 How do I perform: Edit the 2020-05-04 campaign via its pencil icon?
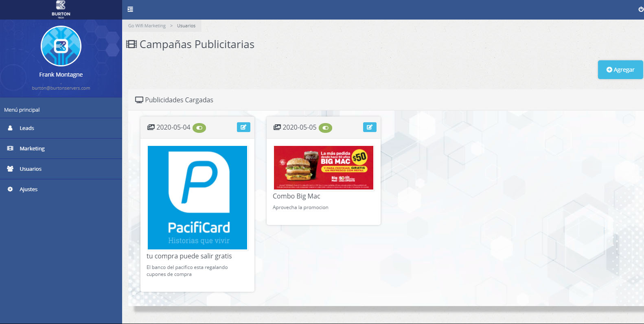point(243,127)
